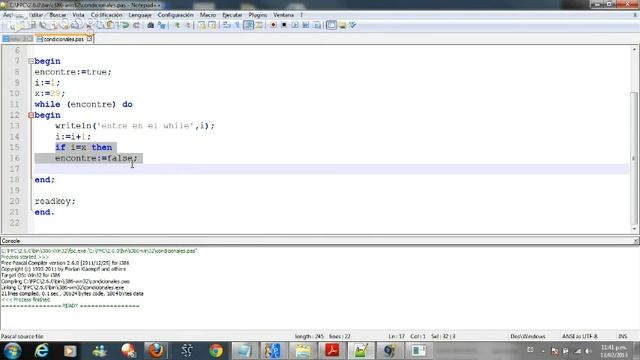Click 'Ln : 17' in the status bar
This screenshot has width=640, height=360.
pyautogui.click(x=396, y=336)
